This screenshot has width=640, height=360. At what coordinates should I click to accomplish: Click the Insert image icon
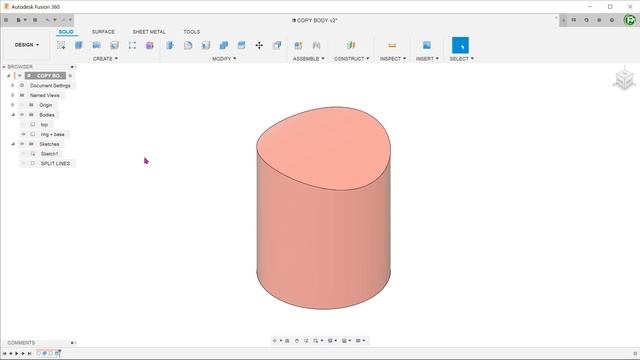[427, 45]
